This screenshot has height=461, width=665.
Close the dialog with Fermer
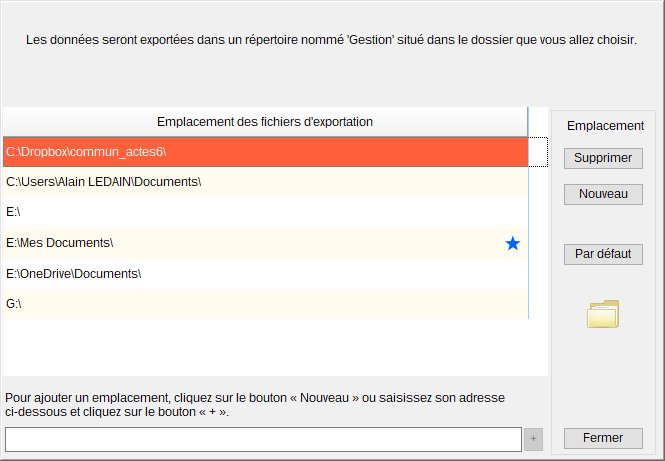click(x=603, y=438)
